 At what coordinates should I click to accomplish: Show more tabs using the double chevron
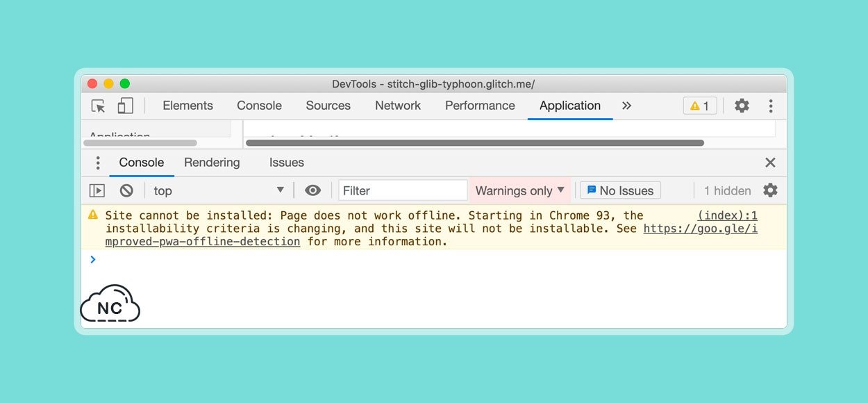point(626,106)
